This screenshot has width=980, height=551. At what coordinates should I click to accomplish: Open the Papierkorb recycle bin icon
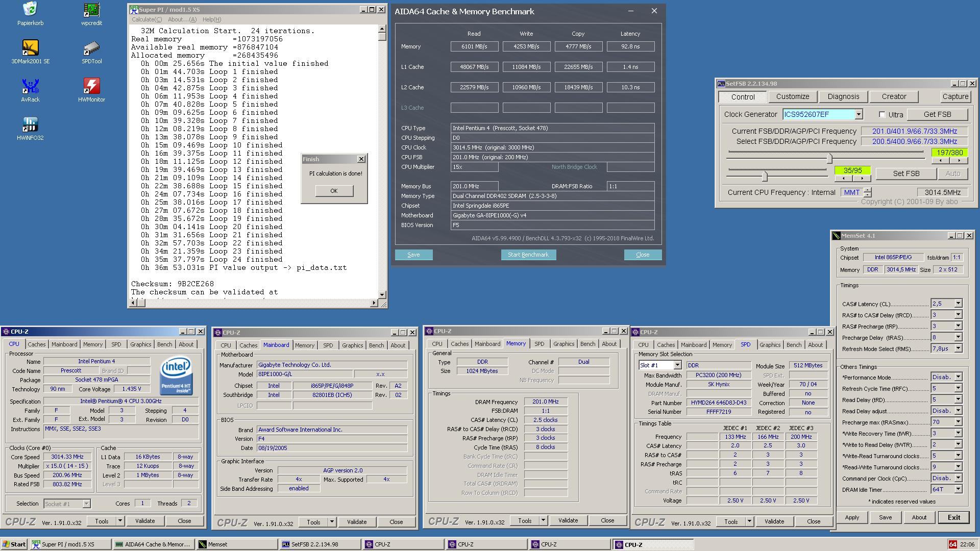(30, 14)
